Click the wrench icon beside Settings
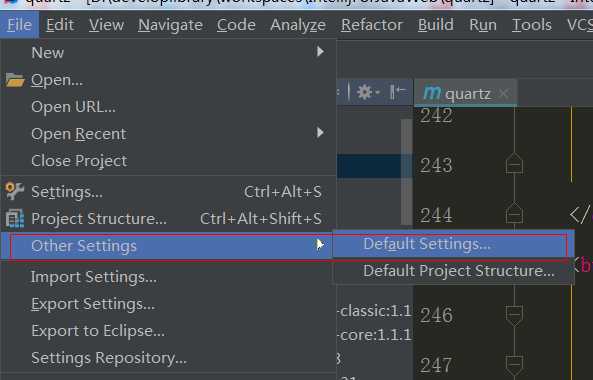 click(15, 191)
